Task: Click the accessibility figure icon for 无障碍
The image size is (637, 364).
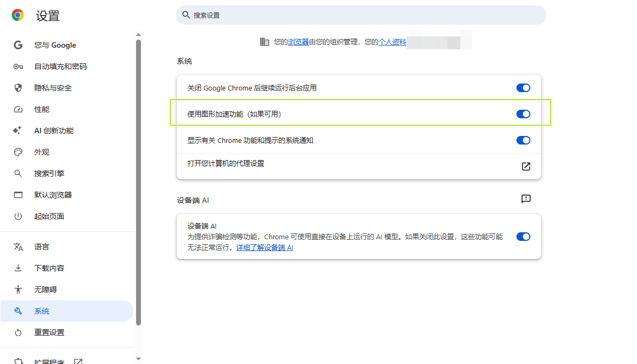Action: pyautogui.click(x=18, y=290)
